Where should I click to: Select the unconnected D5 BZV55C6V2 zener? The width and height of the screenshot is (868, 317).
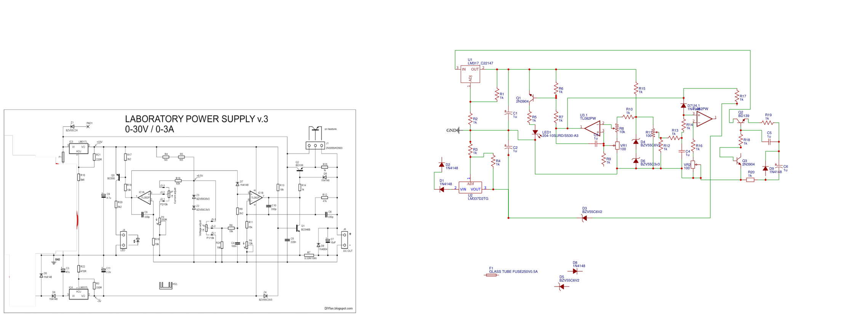click(x=562, y=287)
